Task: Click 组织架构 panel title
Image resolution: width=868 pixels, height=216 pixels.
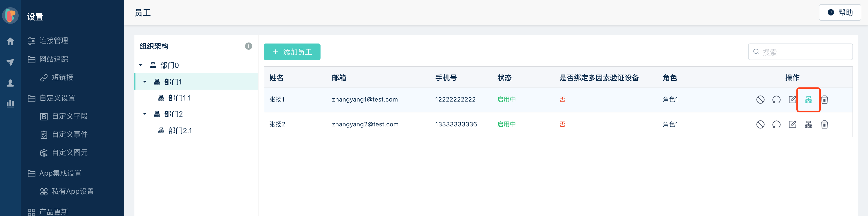Action: (x=154, y=46)
